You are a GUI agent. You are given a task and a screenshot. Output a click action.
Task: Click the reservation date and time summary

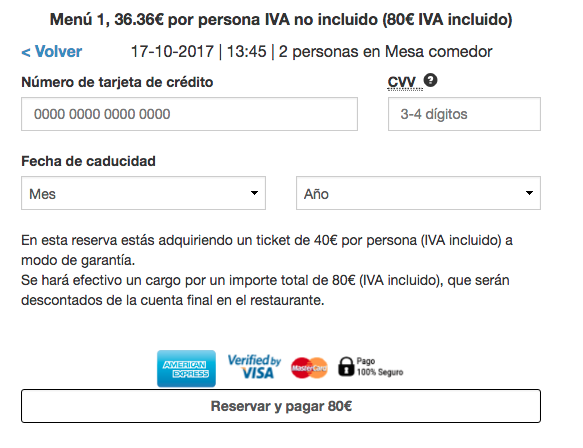point(312,52)
